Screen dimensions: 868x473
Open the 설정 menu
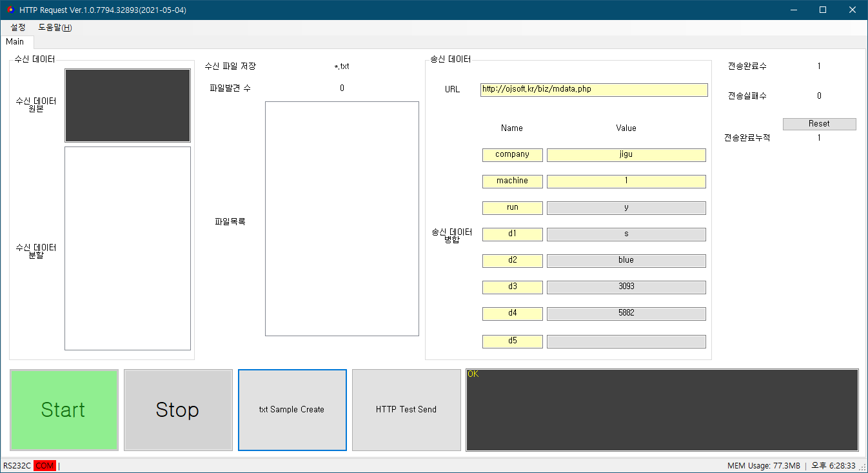(x=18, y=28)
